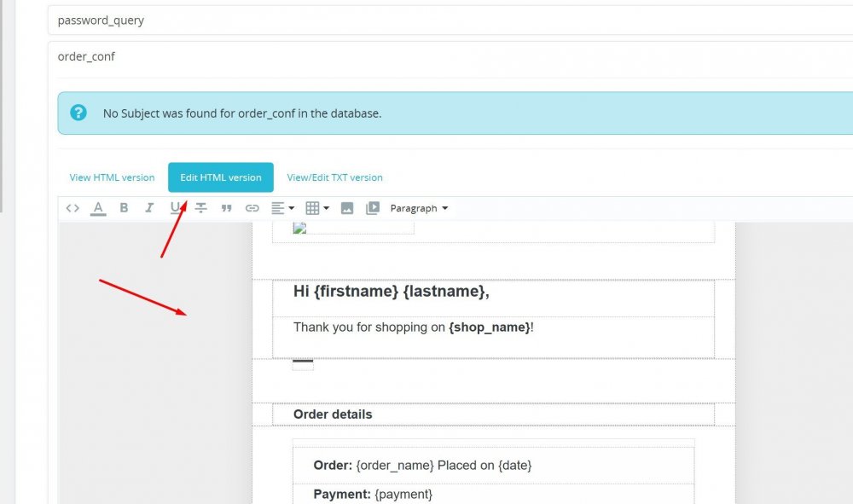Insert image from toolbar
The image size is (853, 504).
click(x=347, y=208)
